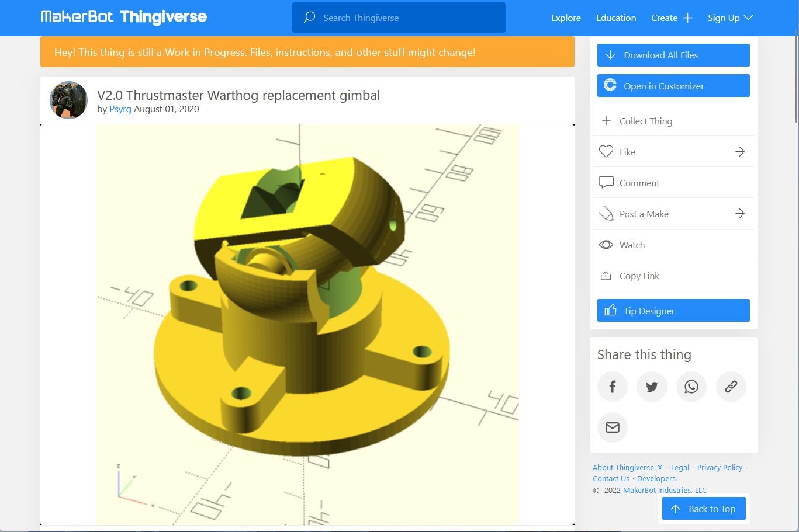This screenshot has width=799, height=532.
Task: Click the download arrow icon
Action: coord(610,55)
